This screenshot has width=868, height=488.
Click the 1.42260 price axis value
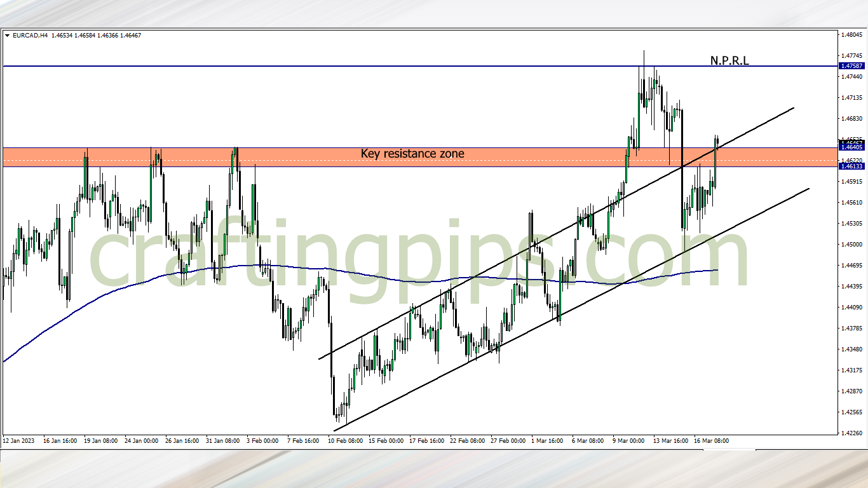[851, 433]
